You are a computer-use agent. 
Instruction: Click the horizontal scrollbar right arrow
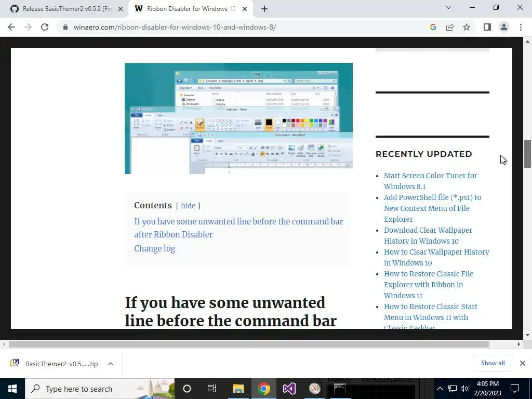pyautogui.click(x=519, y=344)
